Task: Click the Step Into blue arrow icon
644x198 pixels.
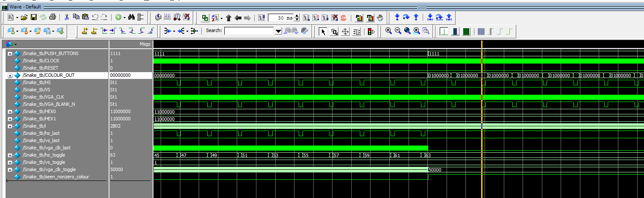Action: 397,17
